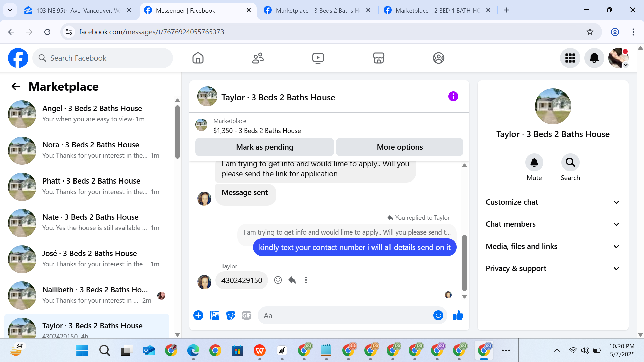Screen dimensions: 644x362
Task: Go back using Marketplace arrow
Action: (x=16, y=87)
